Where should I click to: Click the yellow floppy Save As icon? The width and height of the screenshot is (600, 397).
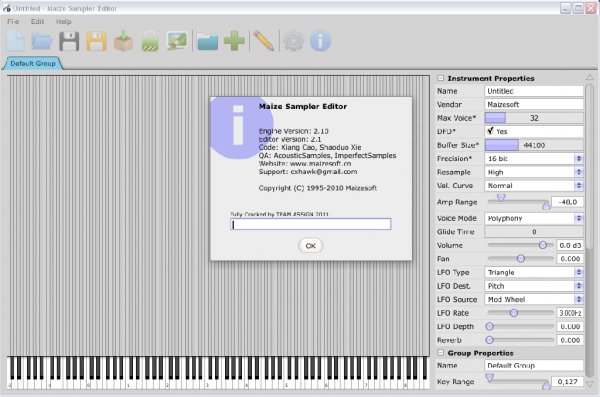[x=96, y=41]
